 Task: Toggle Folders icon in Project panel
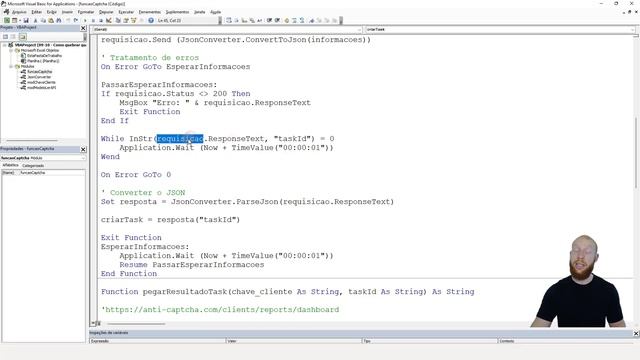pos(22,36)
